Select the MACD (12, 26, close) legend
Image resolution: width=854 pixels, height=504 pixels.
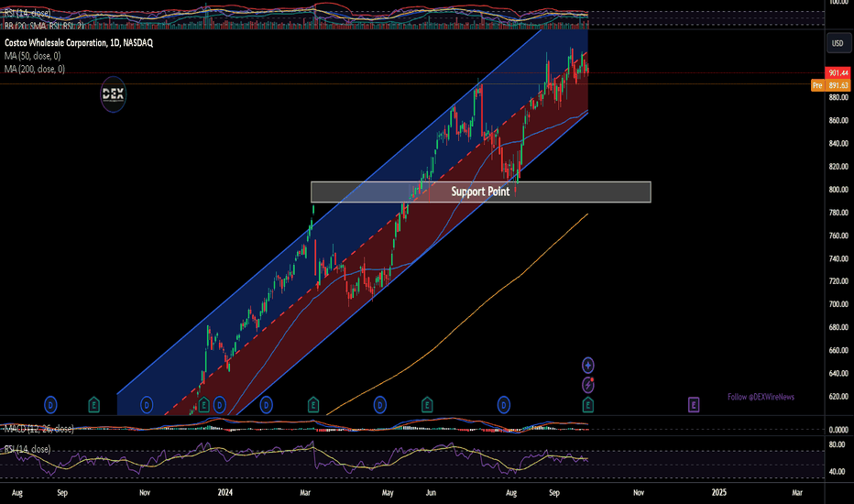pos(38,429)
